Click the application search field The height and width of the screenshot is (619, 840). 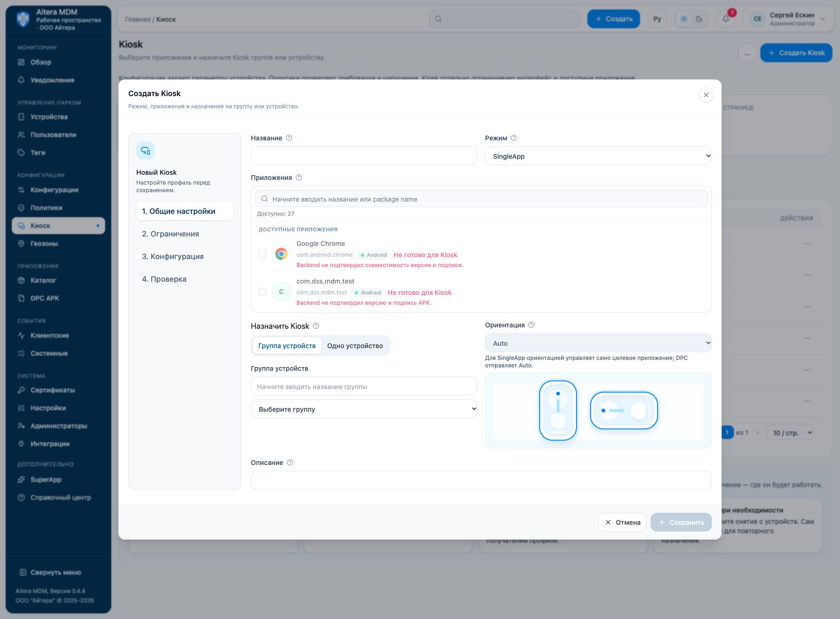481,199
